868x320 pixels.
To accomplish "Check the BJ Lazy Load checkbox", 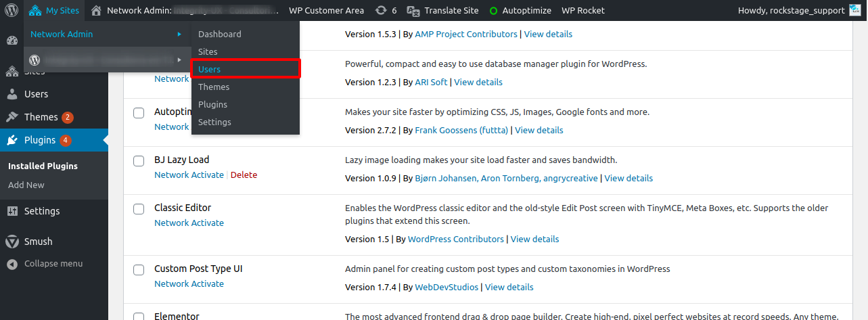I will (139, 161).
